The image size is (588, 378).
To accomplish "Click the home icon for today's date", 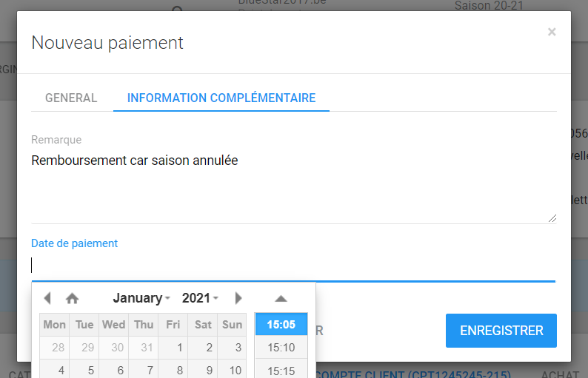I will click(x=72, y=298).
